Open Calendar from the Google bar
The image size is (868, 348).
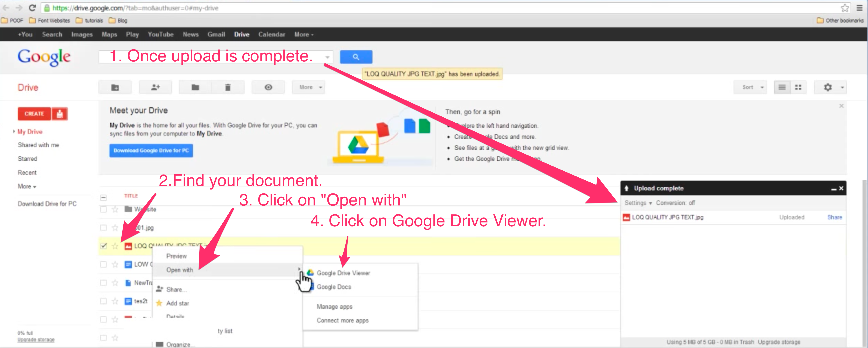[x=272, y=34]
